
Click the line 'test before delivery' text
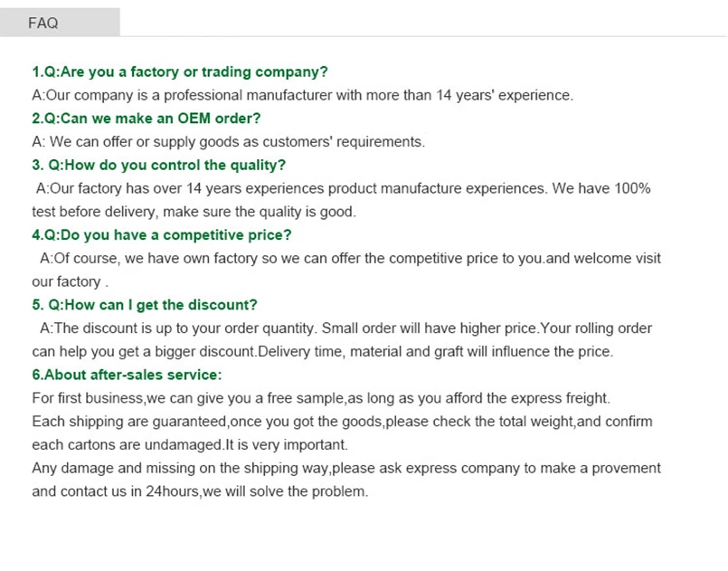pos(194,212)
